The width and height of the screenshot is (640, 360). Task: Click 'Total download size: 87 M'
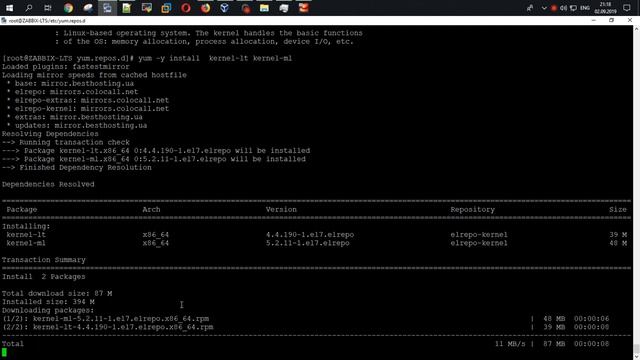click(57, 293)
